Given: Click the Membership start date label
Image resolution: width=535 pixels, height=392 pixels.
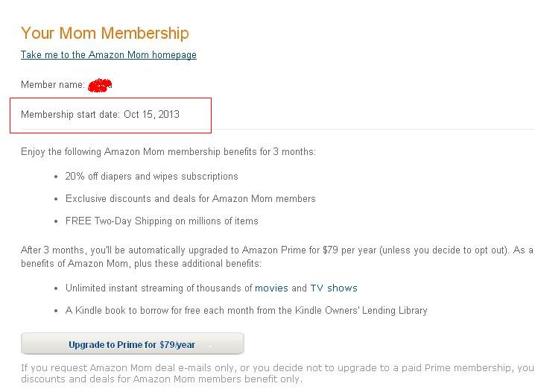Looking at the screenshot, I should pos(70,115).
